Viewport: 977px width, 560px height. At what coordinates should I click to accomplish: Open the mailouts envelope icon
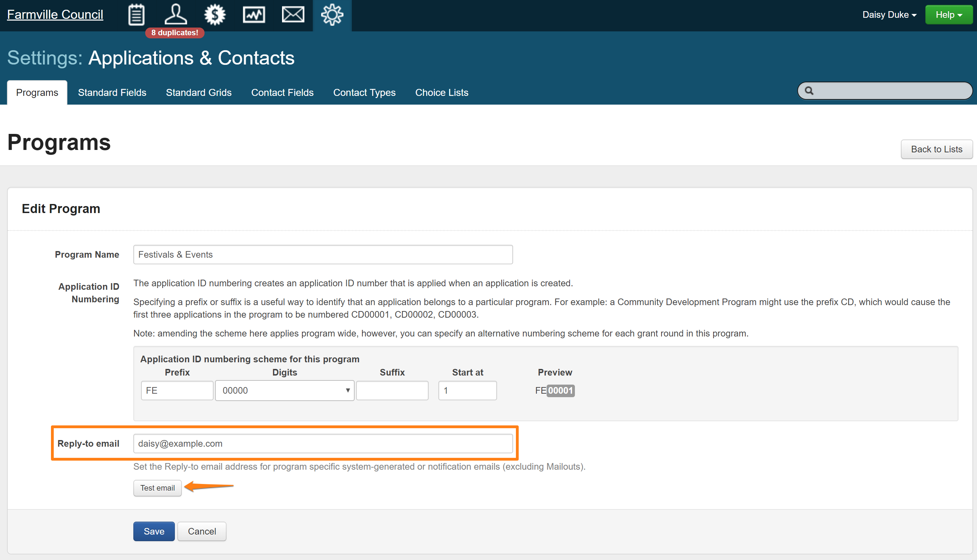click(293, 15)
